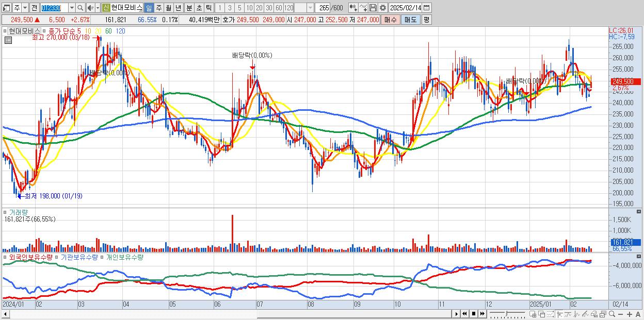Click the zigzag wave analysis icon
644x320 pixels.
pyautogui.click(x=577, y=314)
